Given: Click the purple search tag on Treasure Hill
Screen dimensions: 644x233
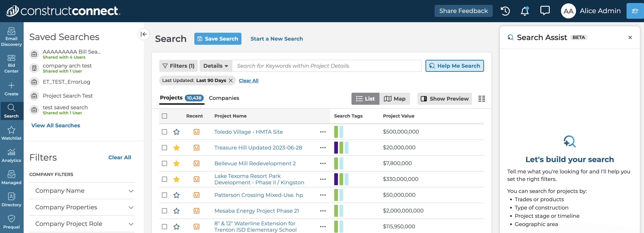Looking at the screenshot, I should [336, 148].
